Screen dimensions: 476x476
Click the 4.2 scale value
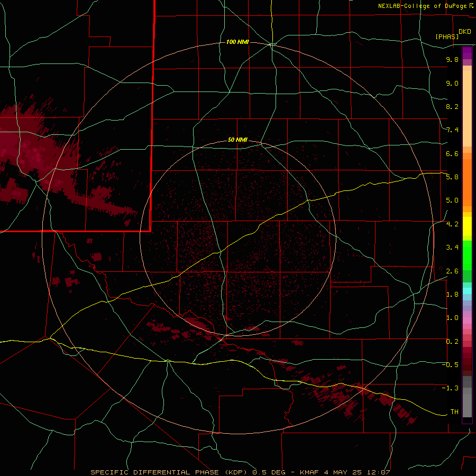pos(452,224)
